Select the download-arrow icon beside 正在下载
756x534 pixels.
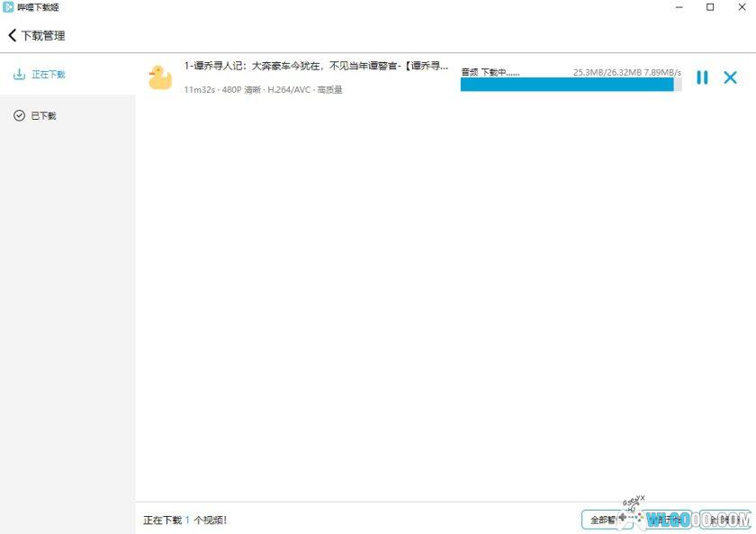pos(19,74)
